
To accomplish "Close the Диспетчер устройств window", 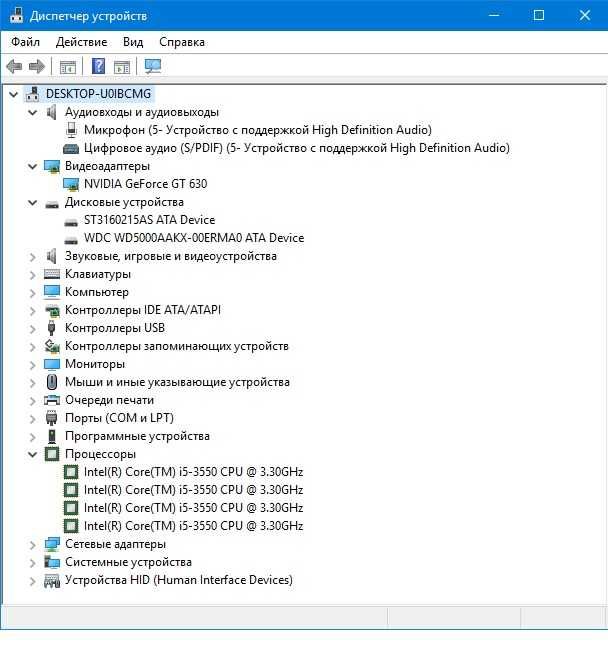I will [584, 15].
